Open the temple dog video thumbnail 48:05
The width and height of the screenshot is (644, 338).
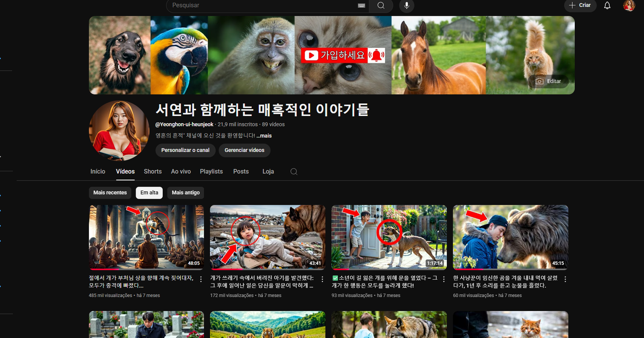[147, 237]
